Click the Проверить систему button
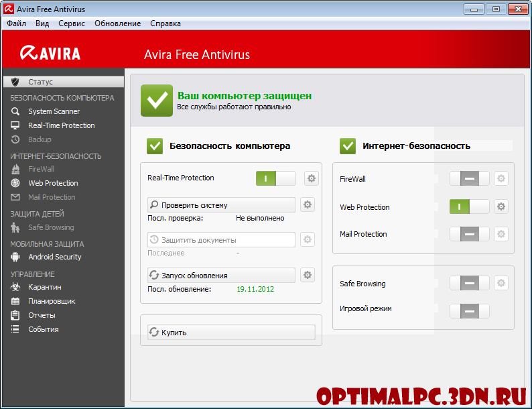This screenshot has height=409, width=532. pos(221,205)
